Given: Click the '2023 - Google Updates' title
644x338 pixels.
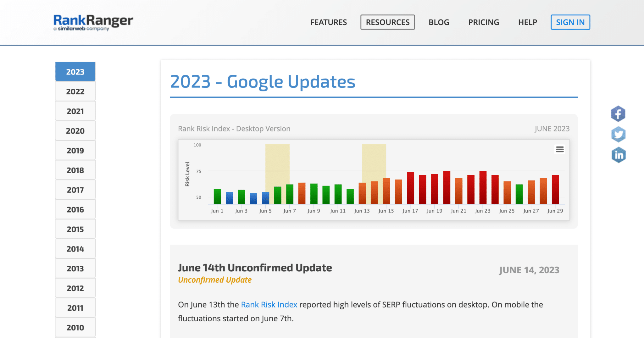Looking at the screenshot, I should click(x=263, y=82).
